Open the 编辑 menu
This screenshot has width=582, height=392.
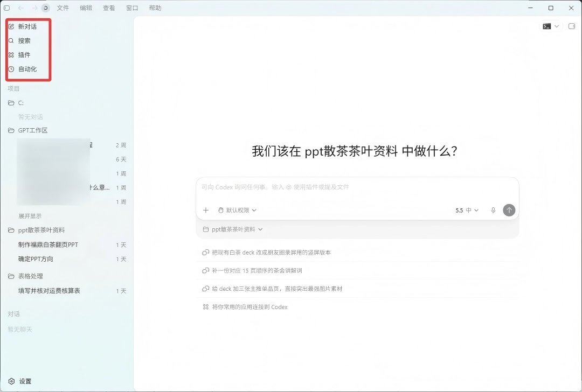click(86, 8)
